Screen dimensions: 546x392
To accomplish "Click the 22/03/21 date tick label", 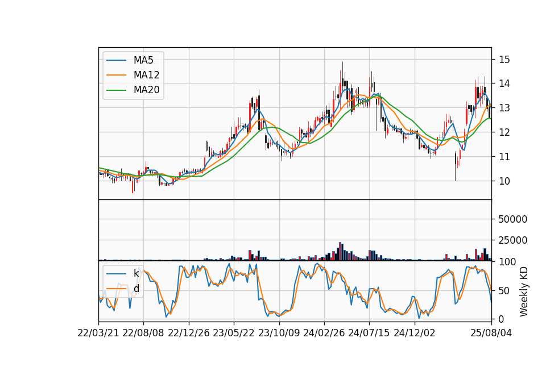I will (x=98, y=333).
